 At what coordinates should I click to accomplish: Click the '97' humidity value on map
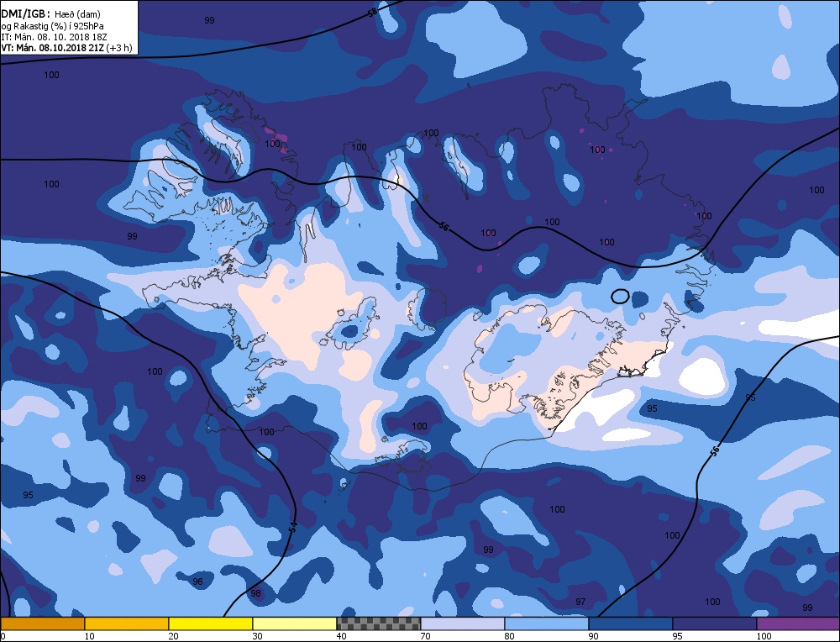(x=580, y=602)
